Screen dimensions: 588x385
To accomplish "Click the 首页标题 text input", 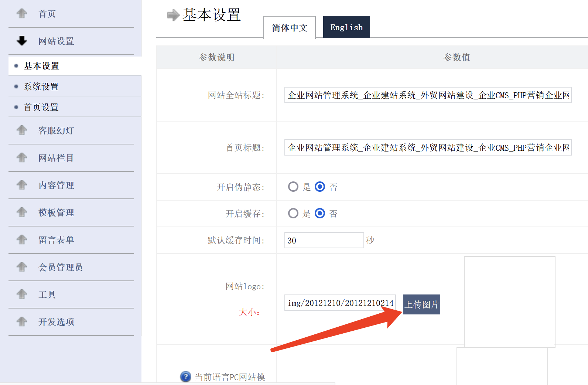I will [428, 148].
